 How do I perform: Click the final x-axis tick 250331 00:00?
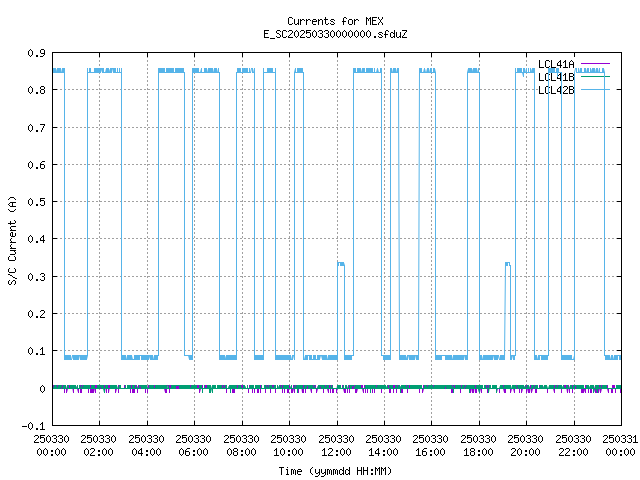620,446
